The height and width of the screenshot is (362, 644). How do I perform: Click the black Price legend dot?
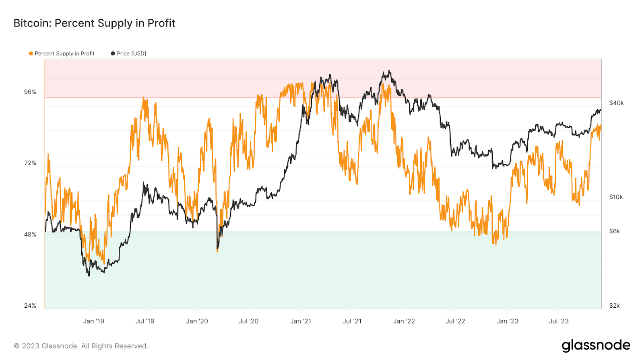pyautogui.click(x=113, y=53)
